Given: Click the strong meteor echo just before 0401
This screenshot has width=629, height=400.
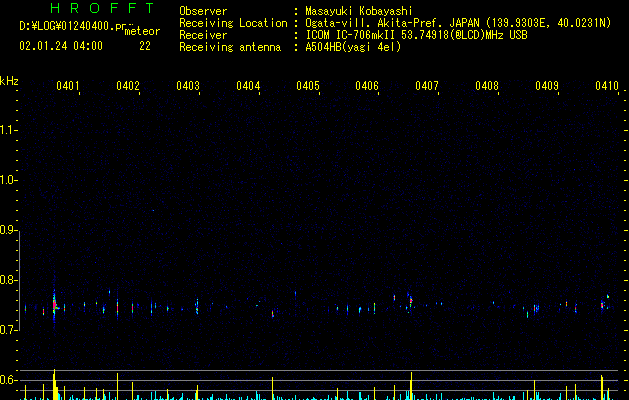Looking at the screenshot, I should (x=55, y=305).
